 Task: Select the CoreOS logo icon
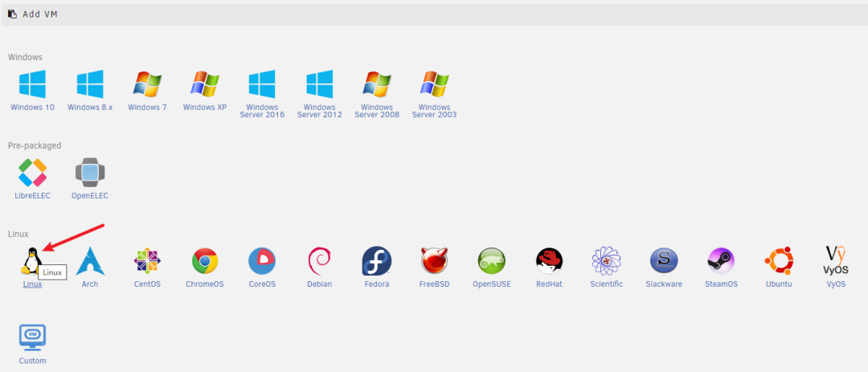[x=262, y=261]
